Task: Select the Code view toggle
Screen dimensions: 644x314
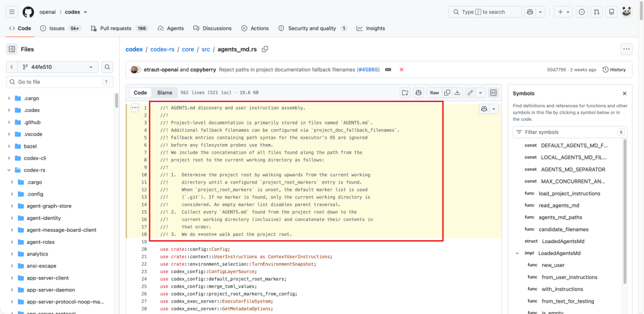Action: (x=141, y=93)
